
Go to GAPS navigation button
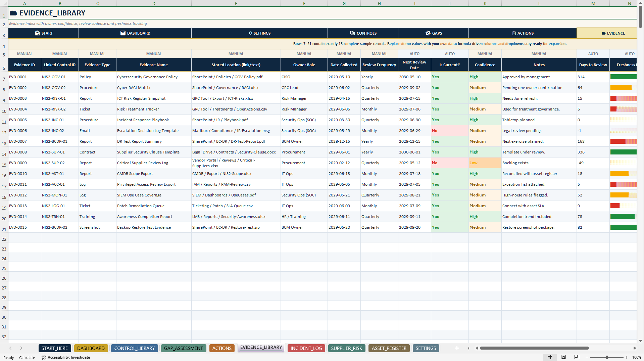(434, 33)
